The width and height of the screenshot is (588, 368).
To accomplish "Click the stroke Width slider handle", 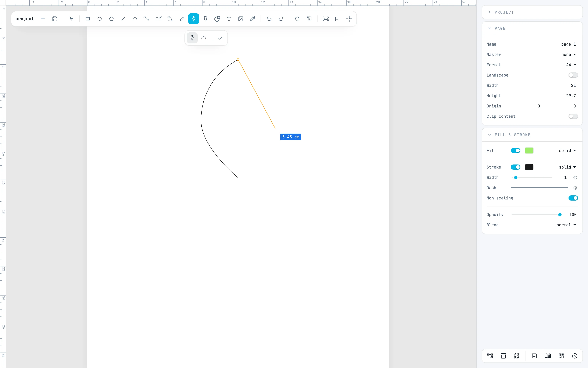I will click(x=516, y=178).
